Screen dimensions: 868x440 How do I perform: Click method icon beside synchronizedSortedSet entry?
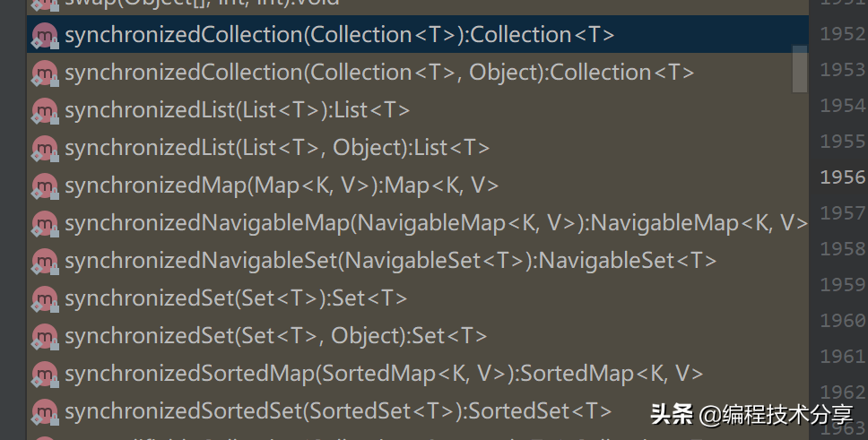point(43,411)
